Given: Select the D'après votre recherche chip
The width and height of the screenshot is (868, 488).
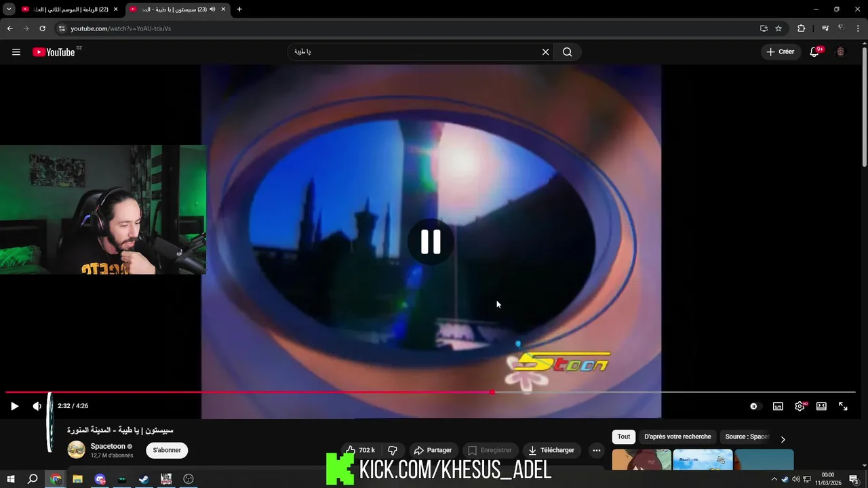Looking at the screenshot, I should point(677,437).
